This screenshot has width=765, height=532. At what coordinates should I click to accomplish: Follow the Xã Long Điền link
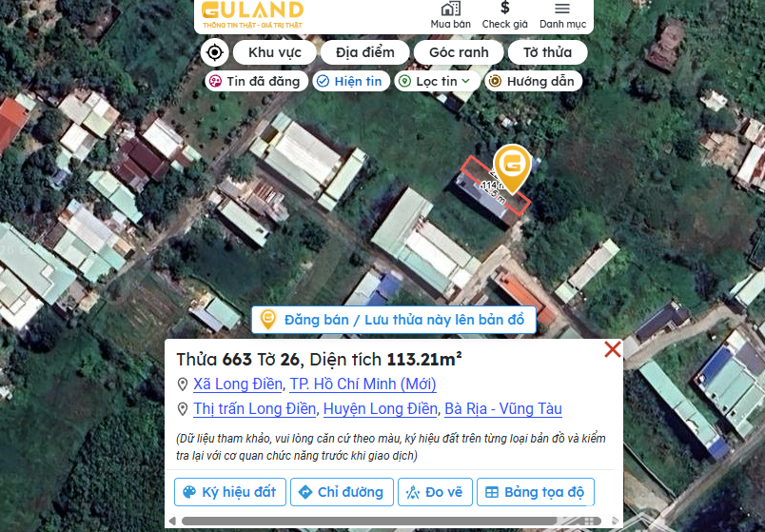click(x=238, y=384)
